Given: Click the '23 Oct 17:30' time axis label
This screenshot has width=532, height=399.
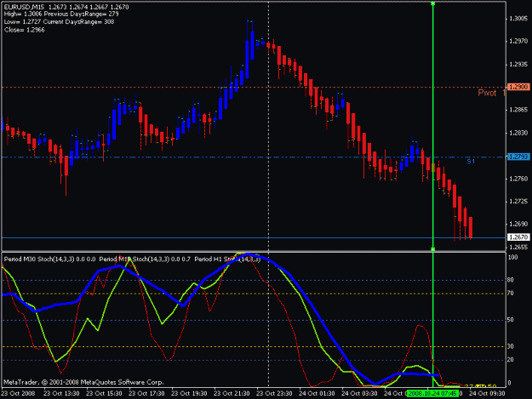Looking at the screenshot, I should coord(146,394).
